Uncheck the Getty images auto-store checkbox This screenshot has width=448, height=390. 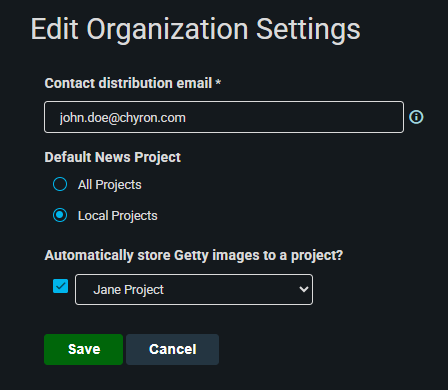tap(61, 286)
